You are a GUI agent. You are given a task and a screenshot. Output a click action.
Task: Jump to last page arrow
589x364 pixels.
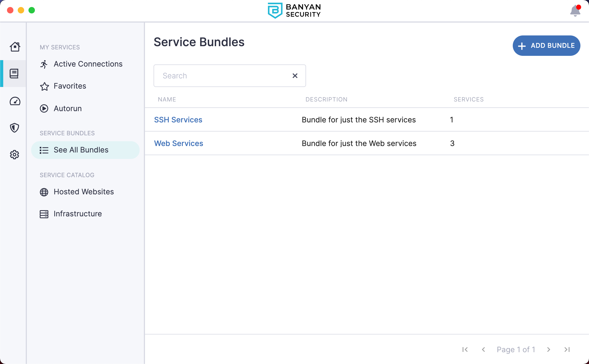click(x=567, y=350)
